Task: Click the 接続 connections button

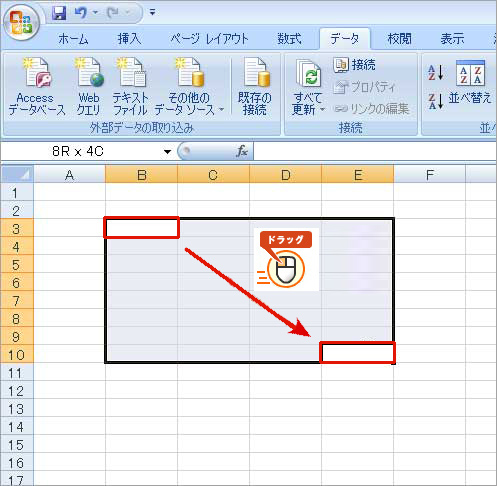Action: (355, 65)
